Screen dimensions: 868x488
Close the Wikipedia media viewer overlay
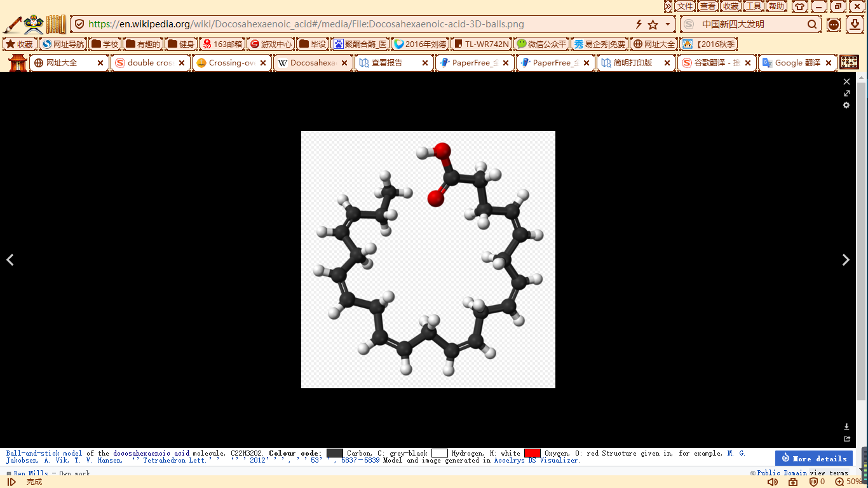click(846, 82)
